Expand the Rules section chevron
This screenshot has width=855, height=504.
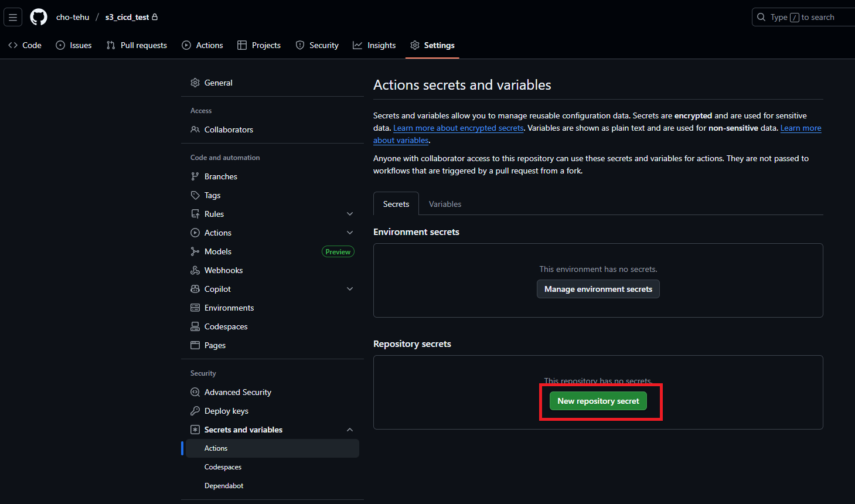pos(350,214)
